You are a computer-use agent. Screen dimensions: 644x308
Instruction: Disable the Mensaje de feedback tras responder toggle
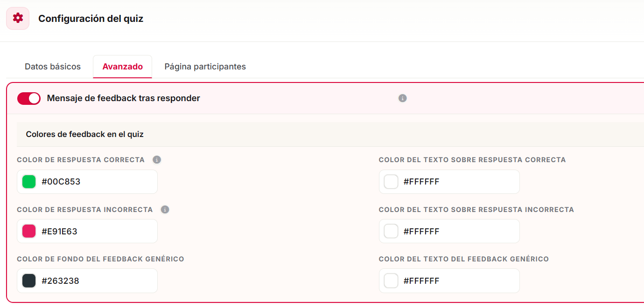click(29, 98)
